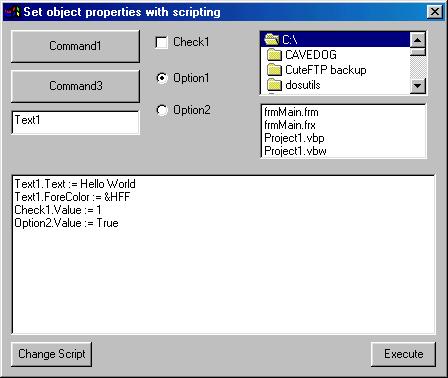Click the directory list scroll up arrow
The width and height of the screenshot is (448, 378).
tap(418, 40)
